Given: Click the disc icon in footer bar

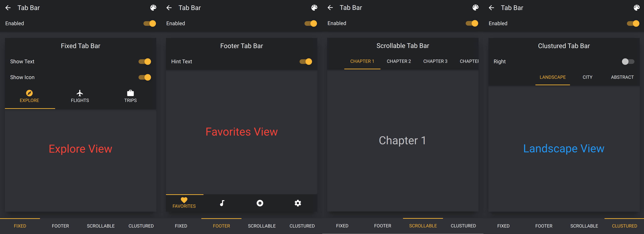Looking at the screenshot, I should click(260, 203).
